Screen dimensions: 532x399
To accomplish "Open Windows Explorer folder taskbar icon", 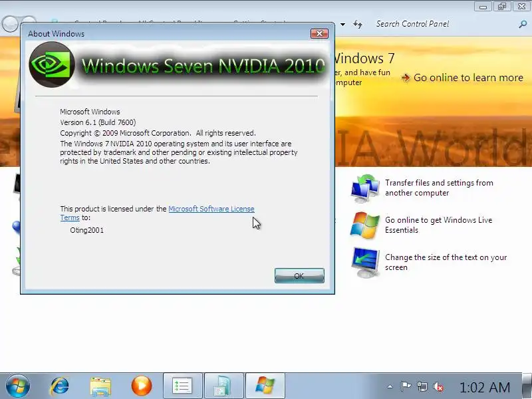I will click(100, 386).
